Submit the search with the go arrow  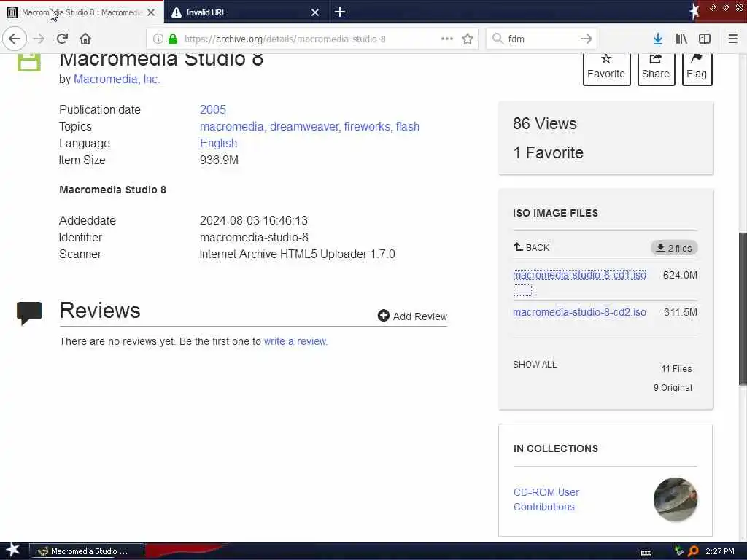(x=587, y=39)
